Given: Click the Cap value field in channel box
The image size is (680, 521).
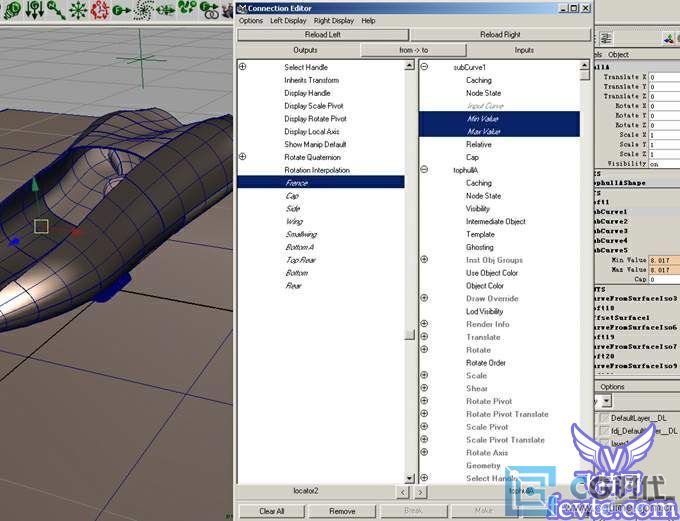Looking at the screenshot, I should 664,279.
